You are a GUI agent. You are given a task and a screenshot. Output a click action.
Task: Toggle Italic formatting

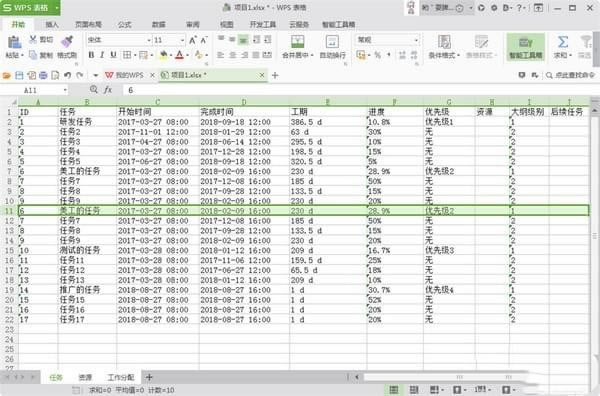click(x=102, y=55)
